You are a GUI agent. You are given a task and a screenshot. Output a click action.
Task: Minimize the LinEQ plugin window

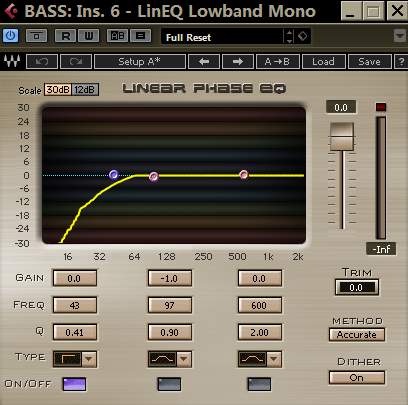[350, 12]
